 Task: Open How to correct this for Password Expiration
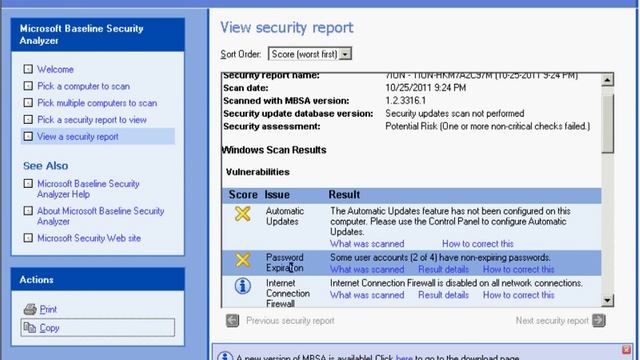click(518, 269)
